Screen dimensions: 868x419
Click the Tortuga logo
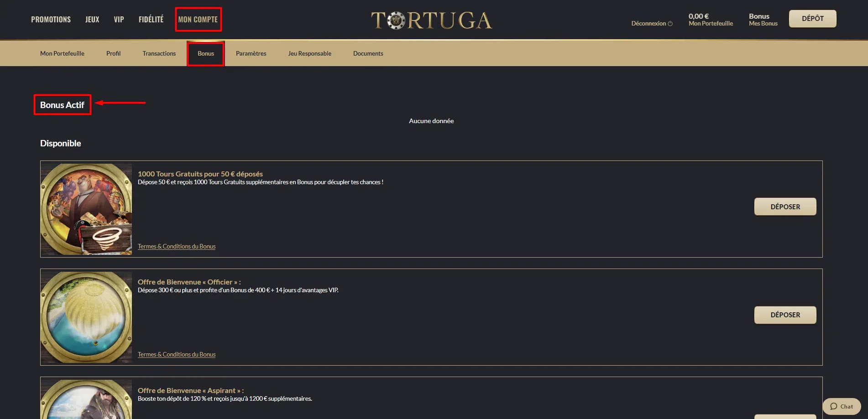[x=431, y=20]
